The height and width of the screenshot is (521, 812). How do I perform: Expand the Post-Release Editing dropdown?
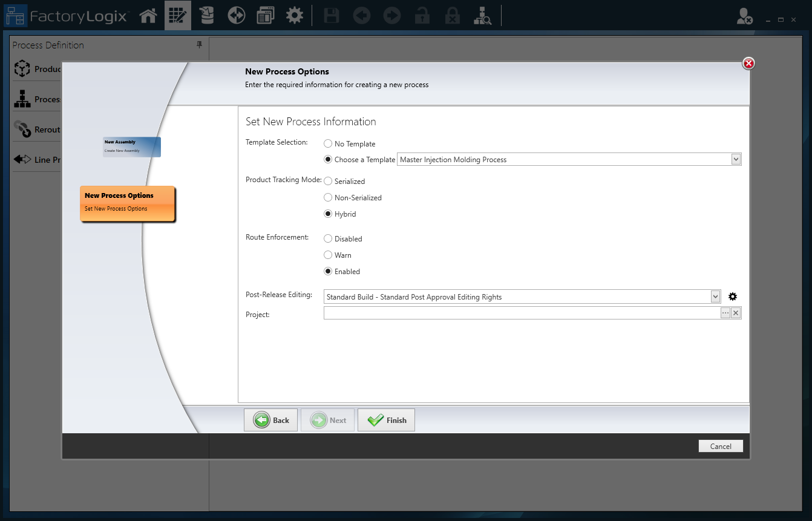pos(715,297)
